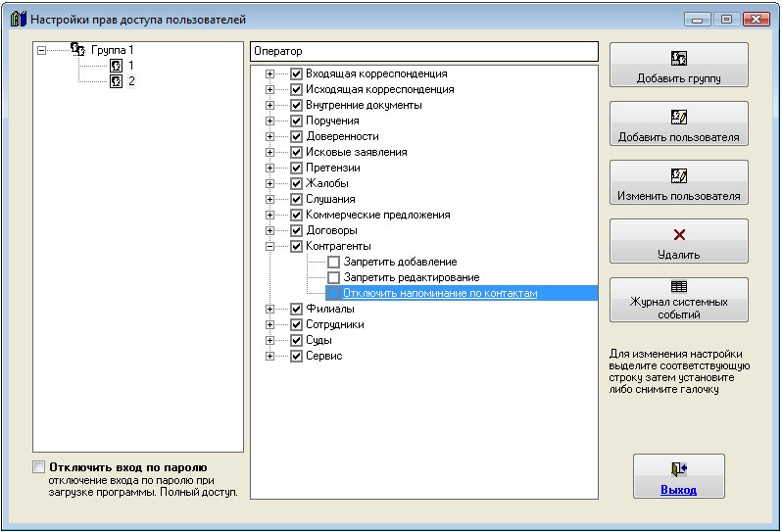Expand Договоры node

coord(269,231)
